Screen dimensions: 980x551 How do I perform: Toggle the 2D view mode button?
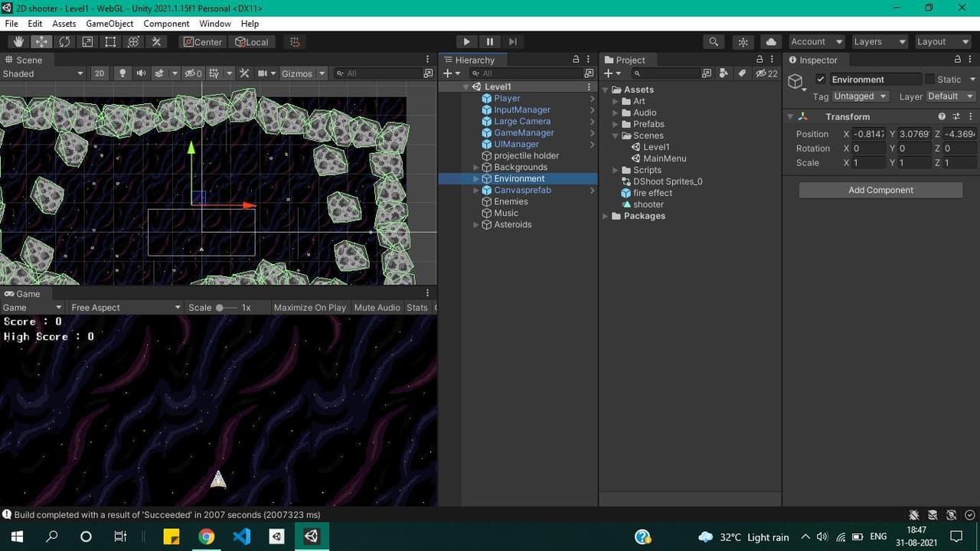[100, 73]
